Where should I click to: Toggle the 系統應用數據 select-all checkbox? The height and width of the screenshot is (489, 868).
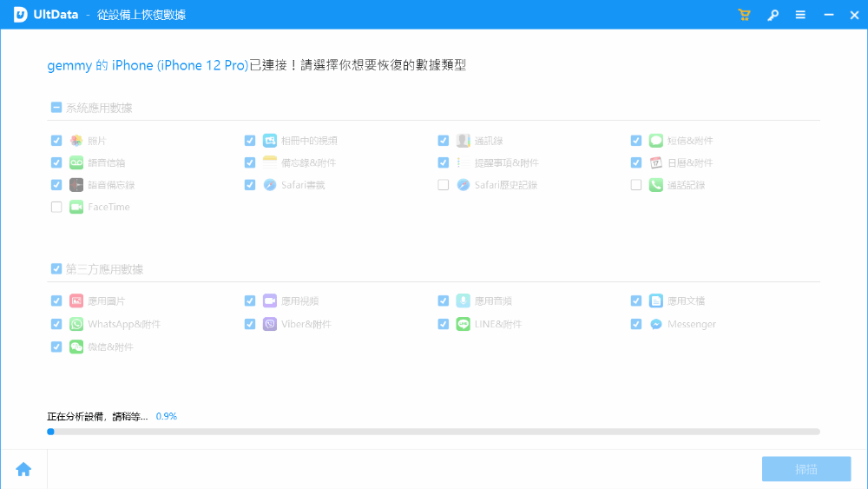[x=56, y=108]
